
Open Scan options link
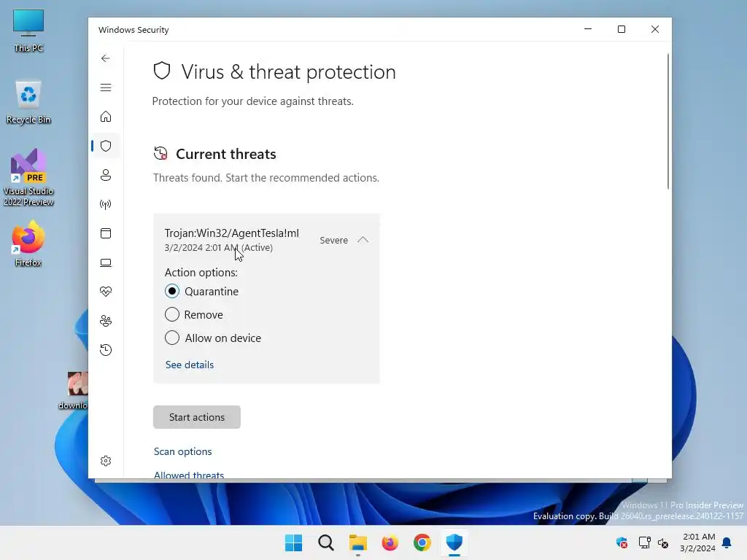[x=183, y=451]
